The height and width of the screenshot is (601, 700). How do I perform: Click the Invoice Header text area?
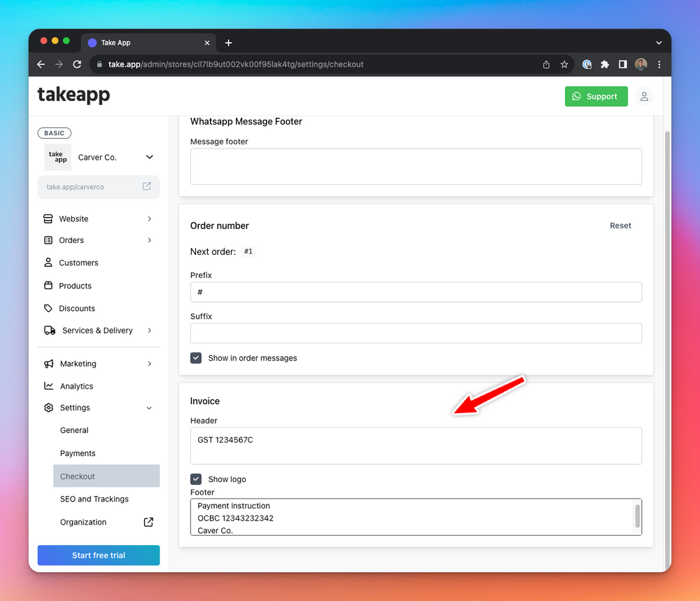point(416,446)
